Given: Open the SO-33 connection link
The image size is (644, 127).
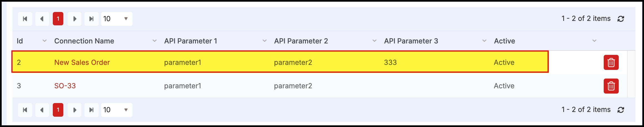Looking at the screenshot, I should pos(65,86).
